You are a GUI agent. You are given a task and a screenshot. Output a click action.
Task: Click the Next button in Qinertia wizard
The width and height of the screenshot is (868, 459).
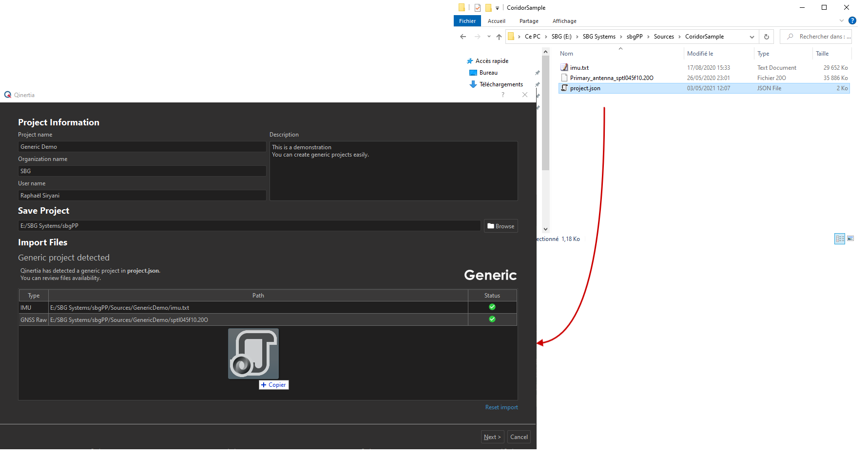click(x=492, y=437)
